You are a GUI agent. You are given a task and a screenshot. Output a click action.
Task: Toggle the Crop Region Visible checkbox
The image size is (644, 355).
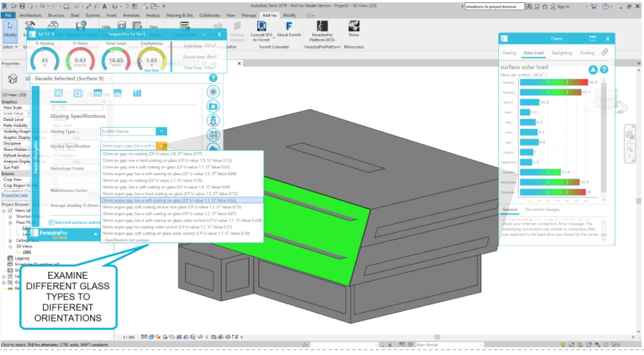click(x=56, y=185)
